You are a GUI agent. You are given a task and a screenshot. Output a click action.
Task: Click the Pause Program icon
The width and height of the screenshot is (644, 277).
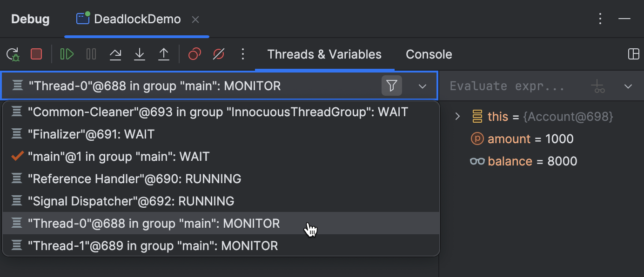(x=91, y=54)
